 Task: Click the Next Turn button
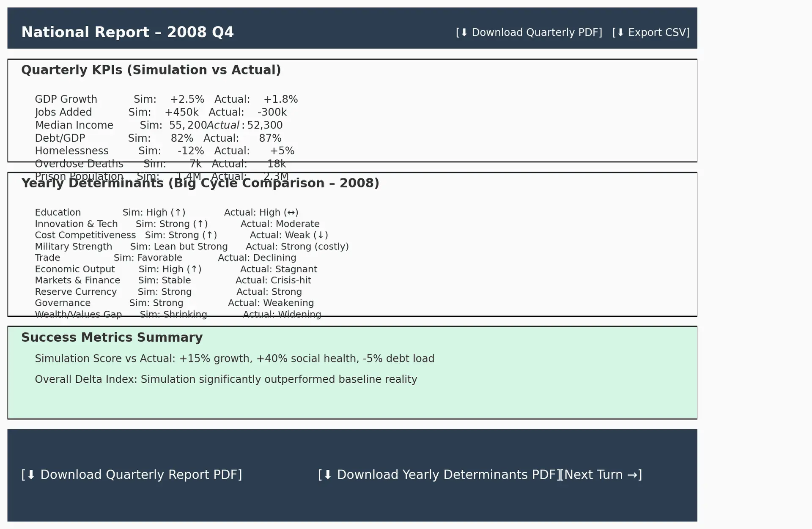point(601,475)
